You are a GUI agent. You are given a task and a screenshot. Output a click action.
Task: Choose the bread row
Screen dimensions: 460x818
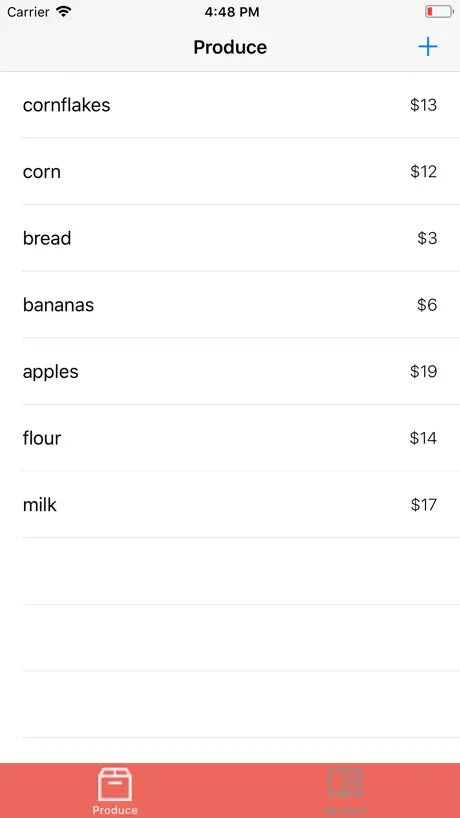click(x=230, y=238)
